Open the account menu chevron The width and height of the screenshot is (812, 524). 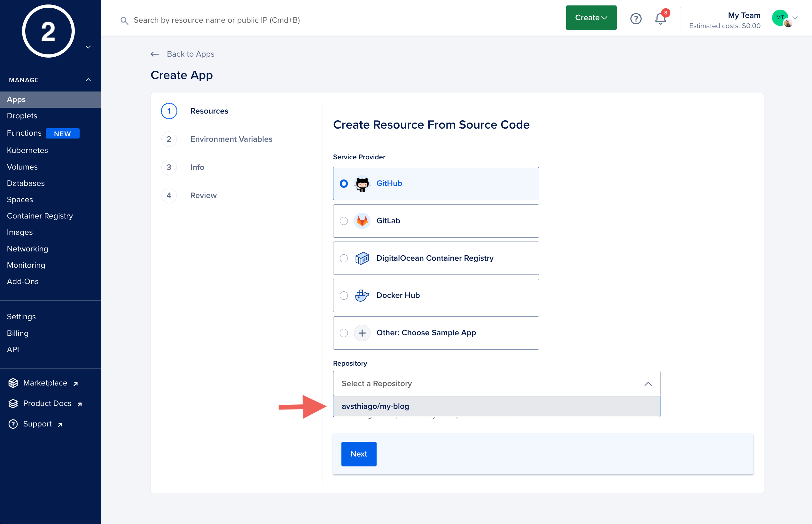795,18
